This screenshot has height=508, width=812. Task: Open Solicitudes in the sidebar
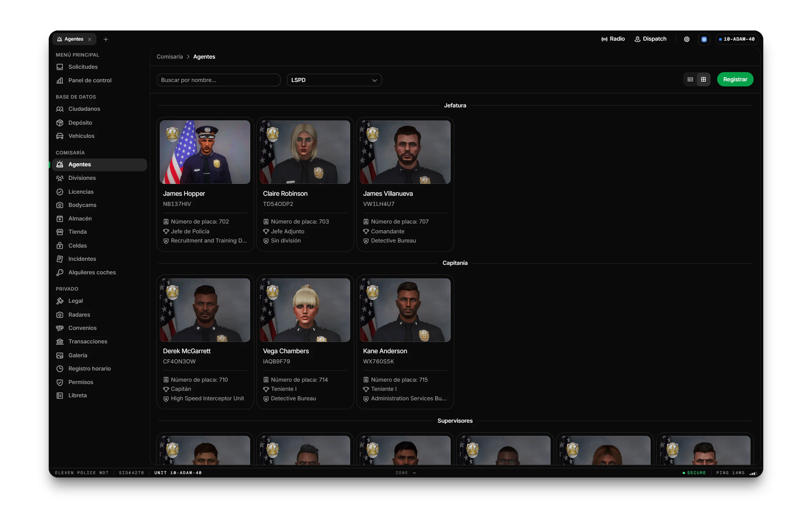click(99, 67)
